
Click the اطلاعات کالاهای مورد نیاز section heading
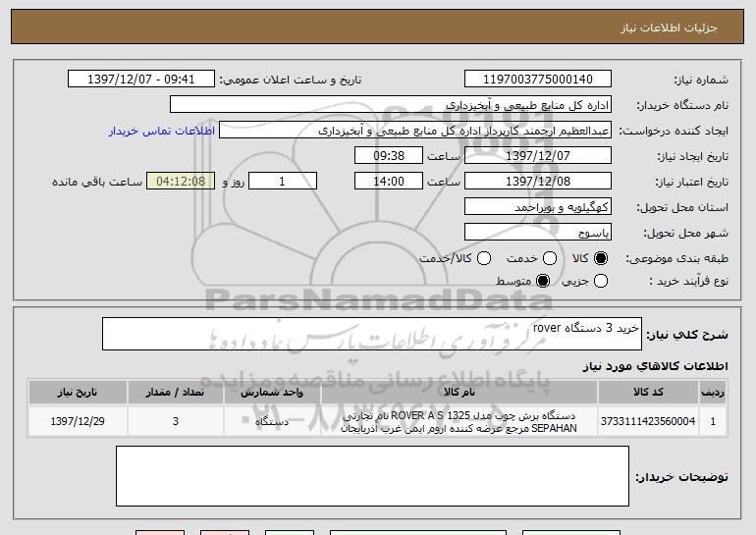coord(655,366)
